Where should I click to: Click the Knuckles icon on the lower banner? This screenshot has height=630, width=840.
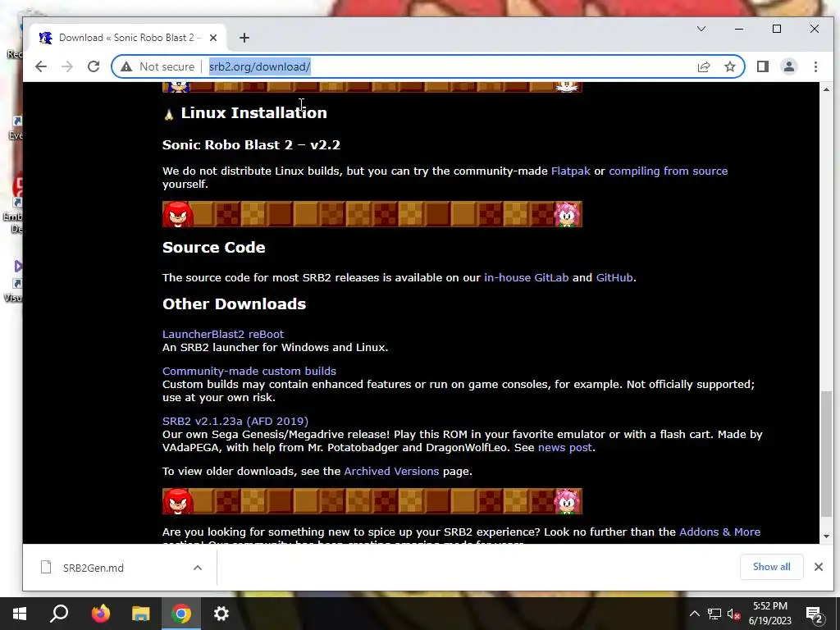[178, 501]
